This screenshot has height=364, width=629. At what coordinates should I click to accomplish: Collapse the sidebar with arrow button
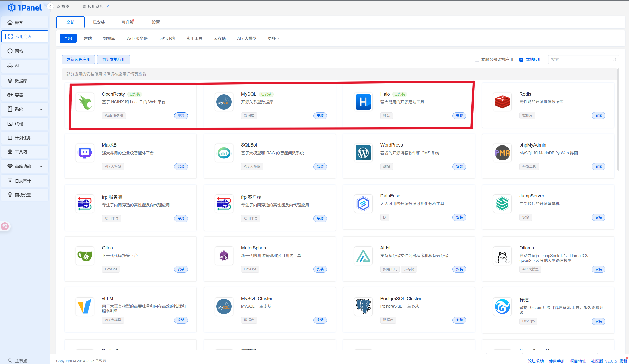pyautogui.click(x=50, y=6)
